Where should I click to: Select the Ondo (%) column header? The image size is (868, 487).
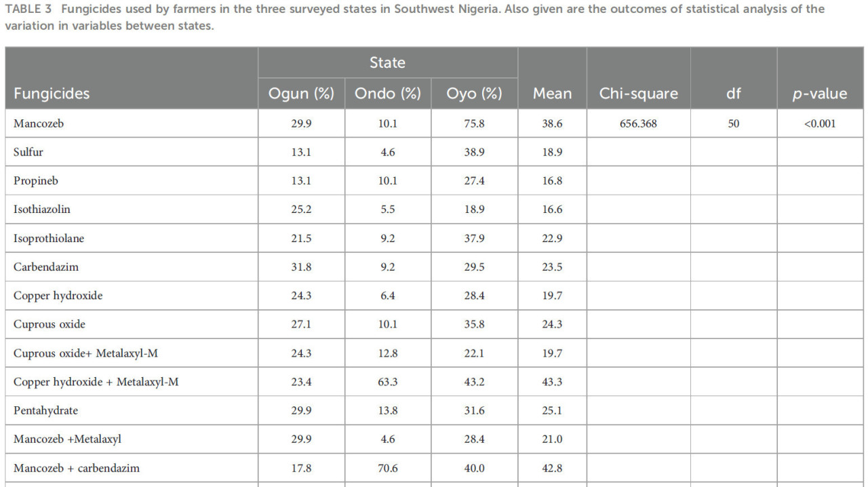[x=388, y=94]
